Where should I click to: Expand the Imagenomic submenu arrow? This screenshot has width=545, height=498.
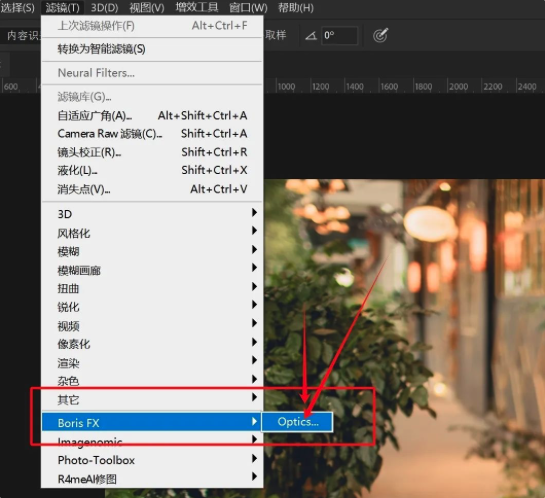(254, 440)
